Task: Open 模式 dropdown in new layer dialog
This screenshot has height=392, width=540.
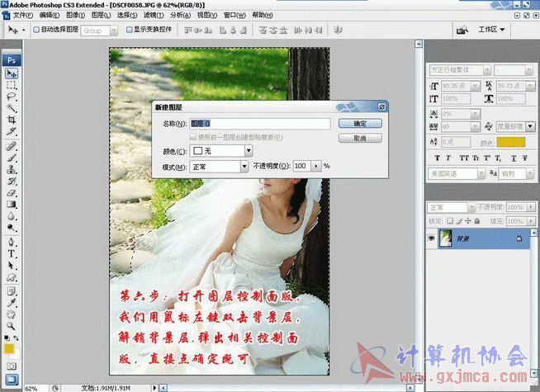Action: (244, 167)
